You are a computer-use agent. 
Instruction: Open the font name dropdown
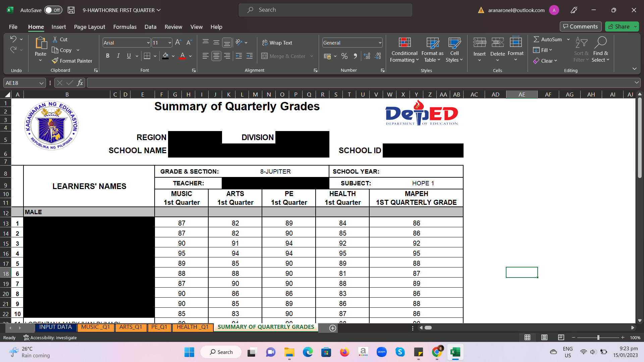[x=148, y=43]
